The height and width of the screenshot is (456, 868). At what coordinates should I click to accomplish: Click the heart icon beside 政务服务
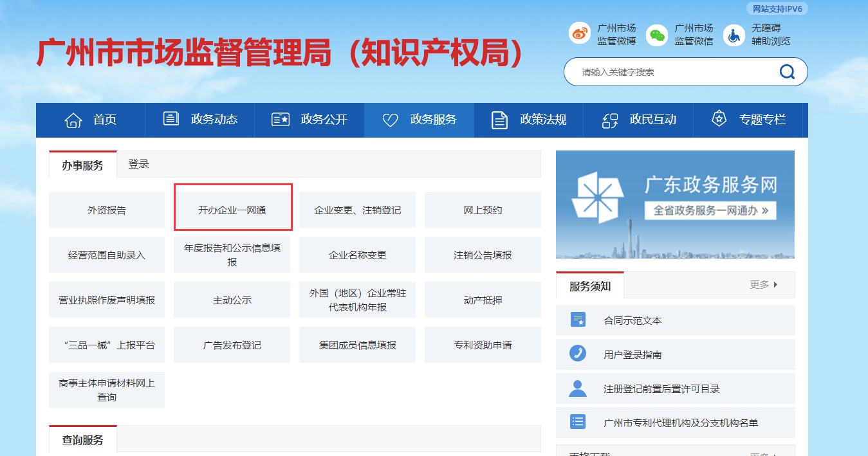coord(391,120)
